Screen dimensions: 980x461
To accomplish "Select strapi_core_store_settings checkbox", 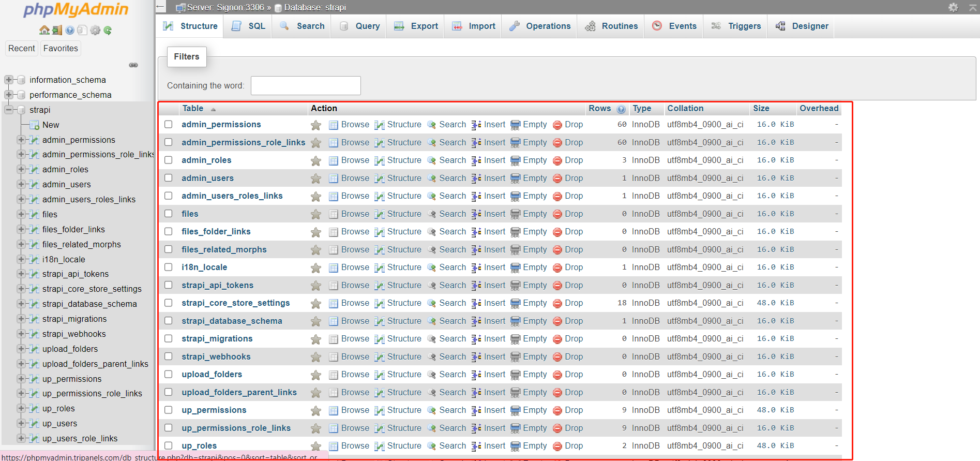I will (x=169, y=303).
